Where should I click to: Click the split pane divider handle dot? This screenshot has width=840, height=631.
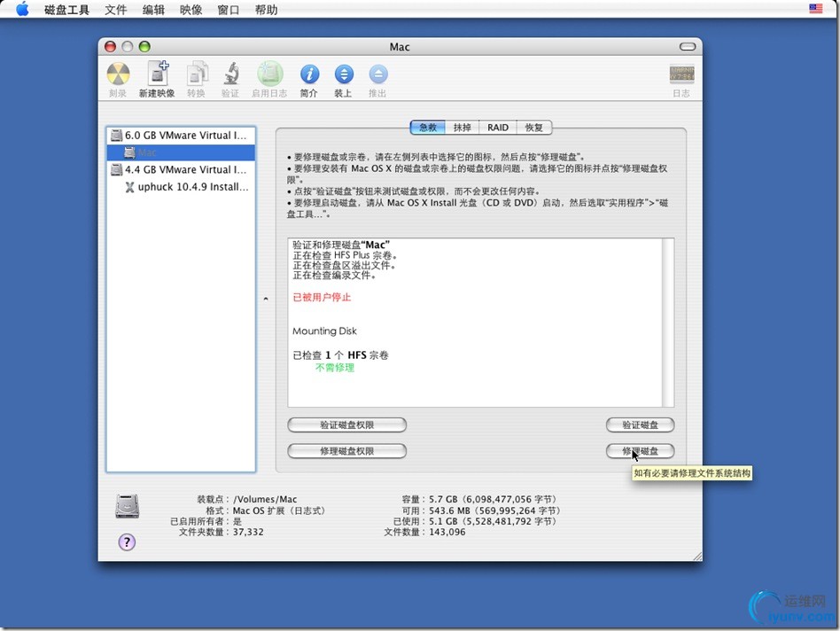tap(266, 299)
